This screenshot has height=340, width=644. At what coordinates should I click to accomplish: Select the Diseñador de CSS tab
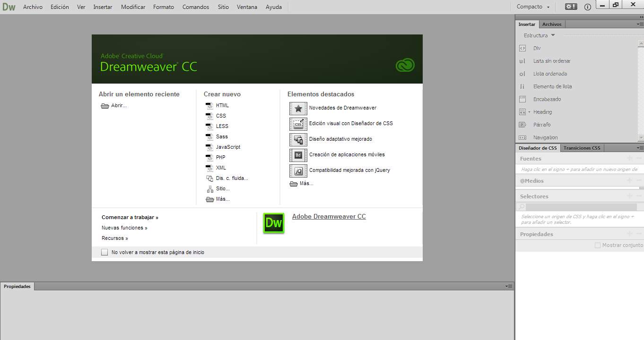pyautogui.click(x=538, y=148)
